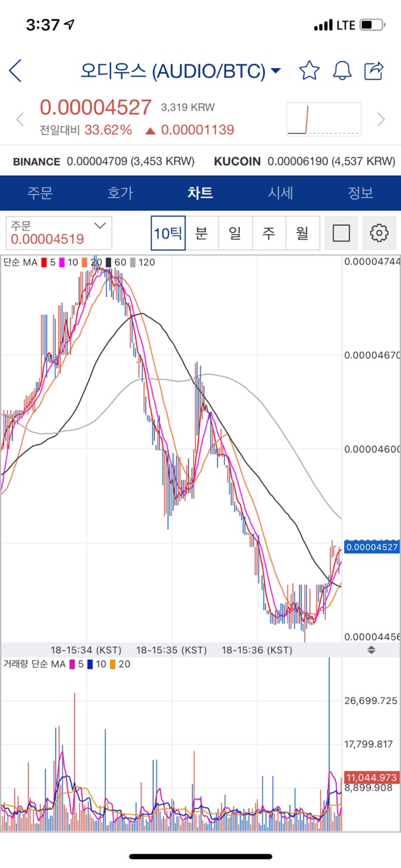Tap the 18-15:36 (KST) time label
Image resolution: width=401 pixels, height=868 pixels.
257,650
